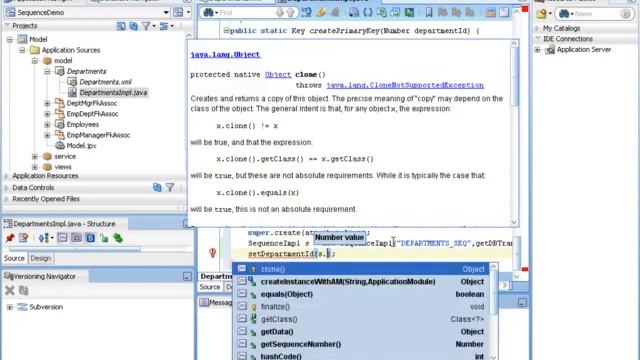This screenshot has width=640, height=360.
Task: Open the SequenceDemo application dropdown
Action: [x=166, y=13]
